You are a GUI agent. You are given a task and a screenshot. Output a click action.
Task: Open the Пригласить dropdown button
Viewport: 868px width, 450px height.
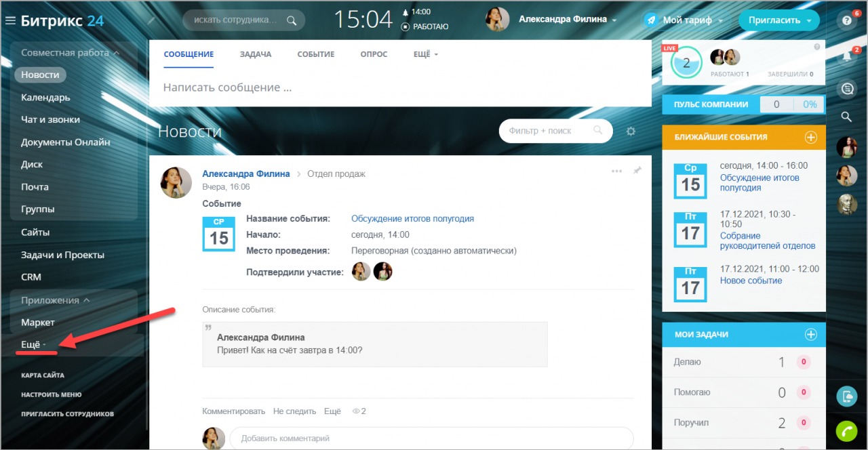point(779,20)
